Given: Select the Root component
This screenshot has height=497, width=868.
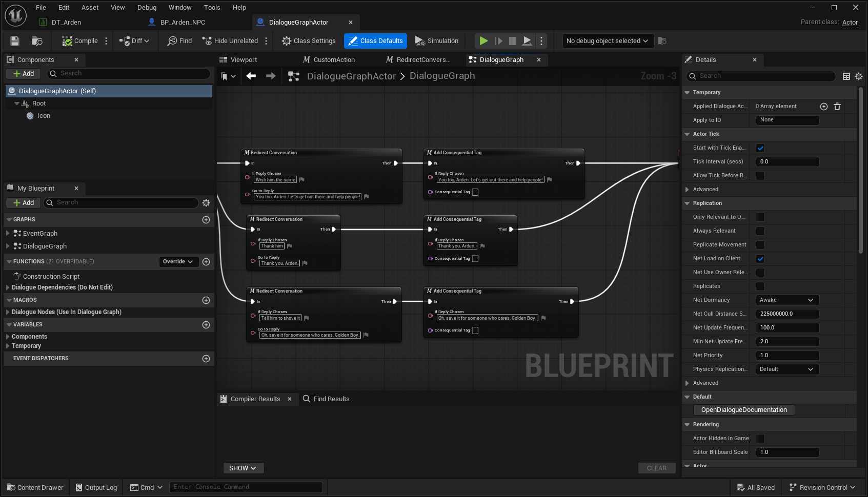Looking at the screenshot, I should coord(39,103).
